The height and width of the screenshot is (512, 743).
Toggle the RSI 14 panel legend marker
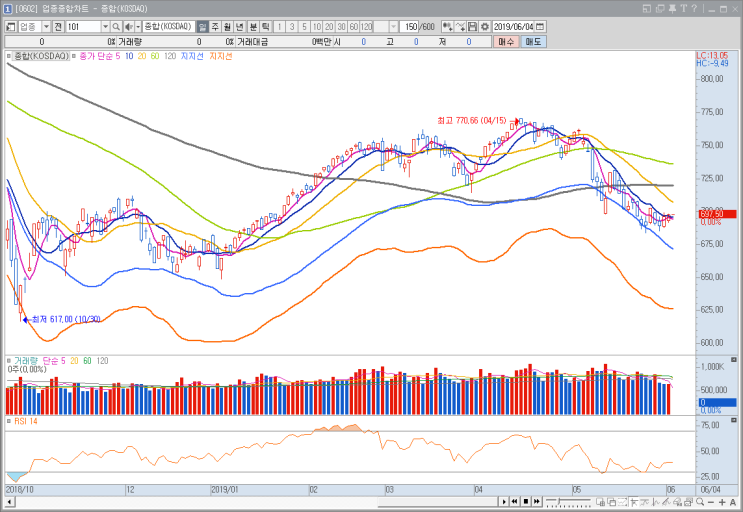click(x=9, y=421)
